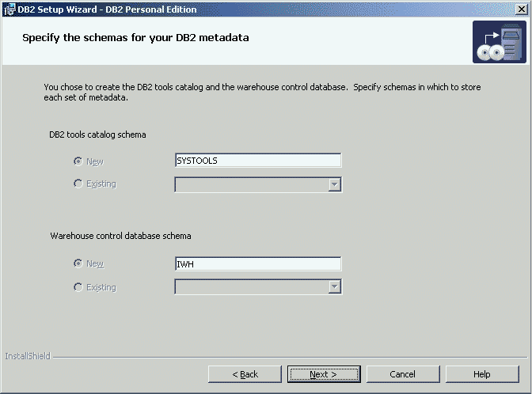Viewport: 532px width, 394px height.
Task: Click the CD and server graphic in header
Action: [499, 42]
